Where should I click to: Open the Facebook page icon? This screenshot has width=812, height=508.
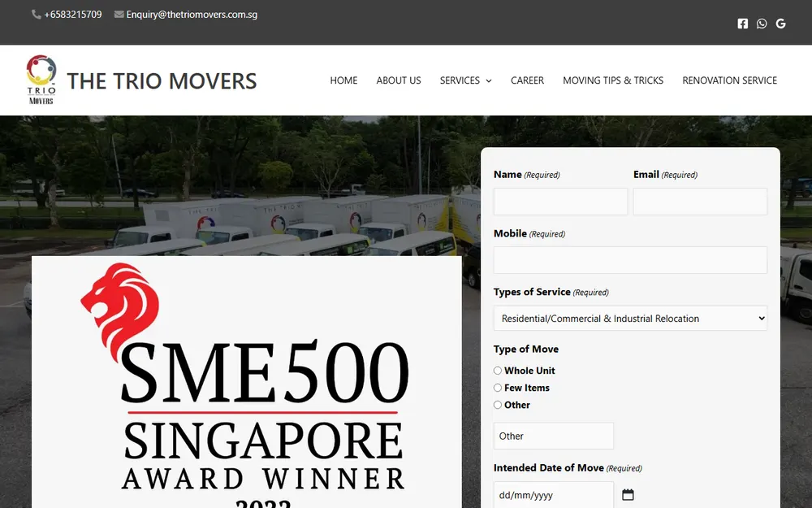tap(743, 24)
